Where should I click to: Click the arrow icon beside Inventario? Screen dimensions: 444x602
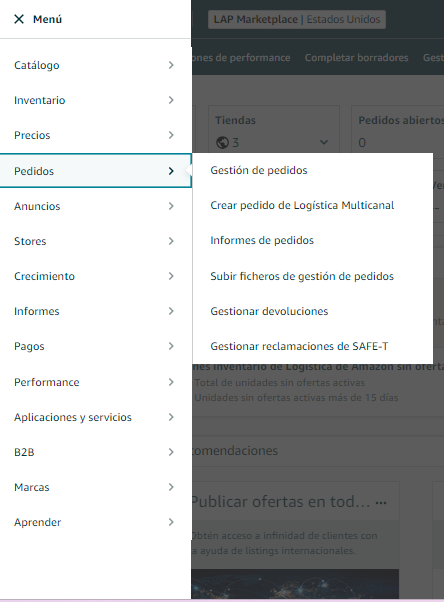pos(171,100)
